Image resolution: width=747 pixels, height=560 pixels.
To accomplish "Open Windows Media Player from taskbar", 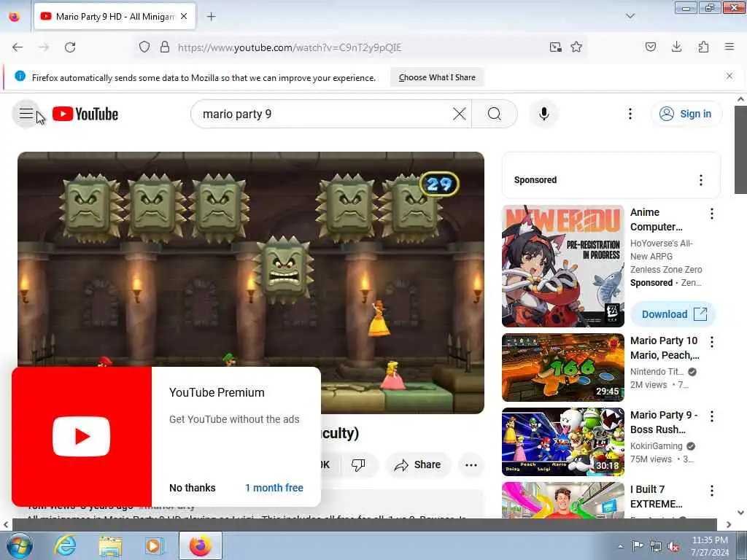I will point(154,545).
